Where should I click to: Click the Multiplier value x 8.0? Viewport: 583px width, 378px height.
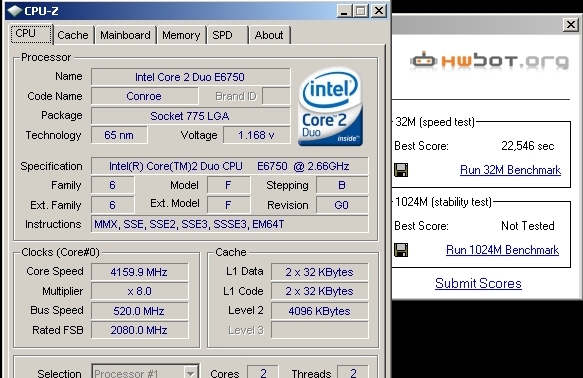140,291
